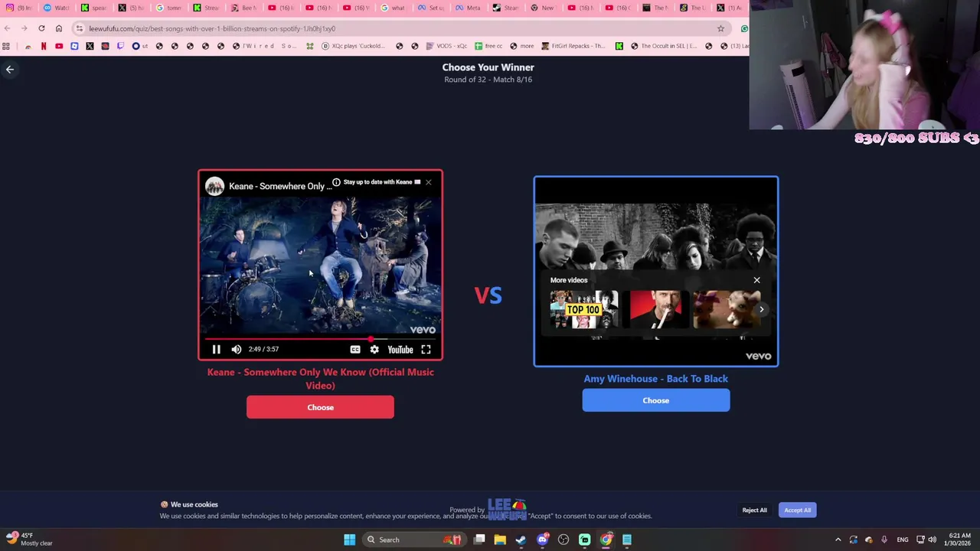This screenshot has height=551, width=980.
Task: Switch ENG input language in tray
Action: 903,540
